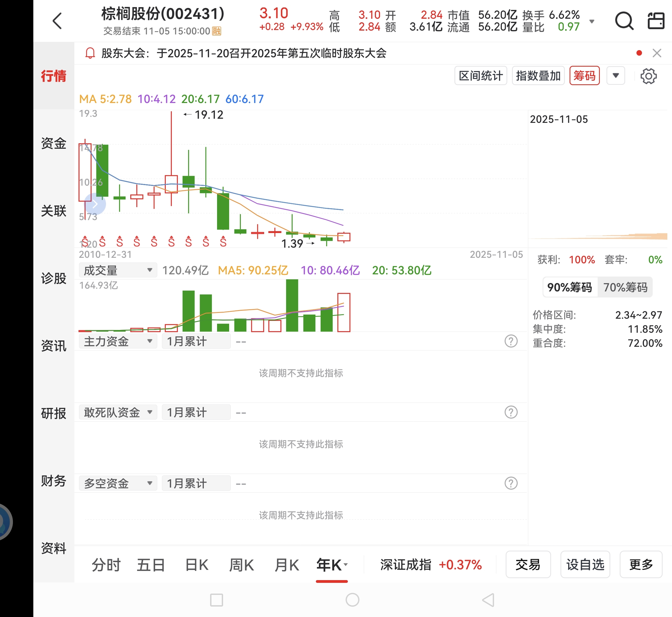Click the chart settings gear icon

click(x=648, y=76)
